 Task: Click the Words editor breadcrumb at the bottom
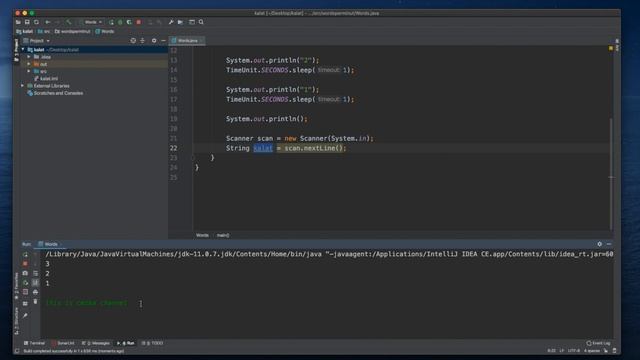coord(202,235)
